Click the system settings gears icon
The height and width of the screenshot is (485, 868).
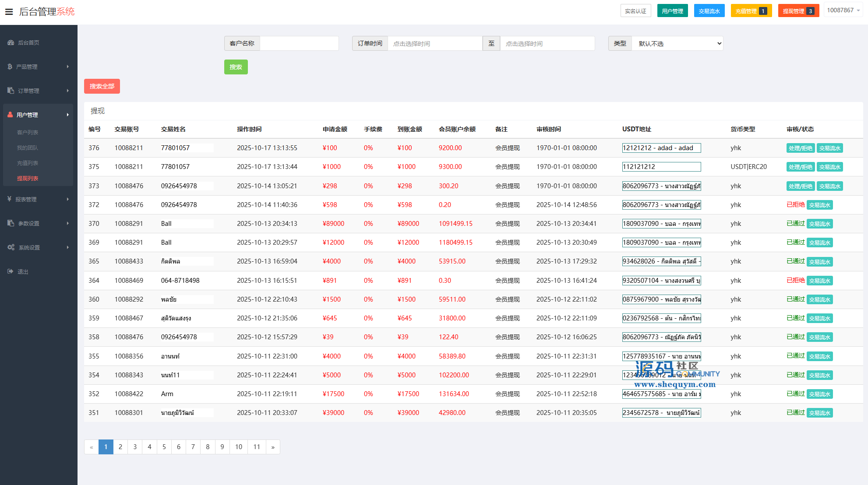(x=11, y=247)
